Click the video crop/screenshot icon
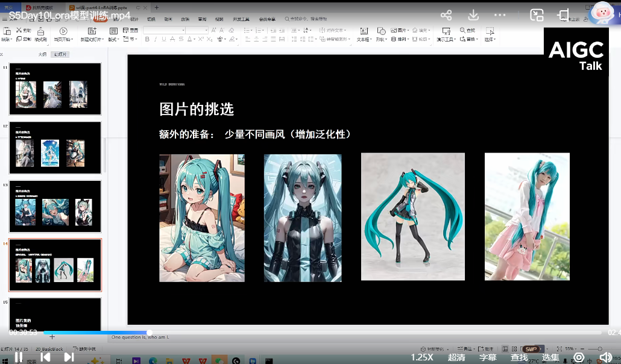This screenshot has height=364, width=621. (x=563, y=15)
